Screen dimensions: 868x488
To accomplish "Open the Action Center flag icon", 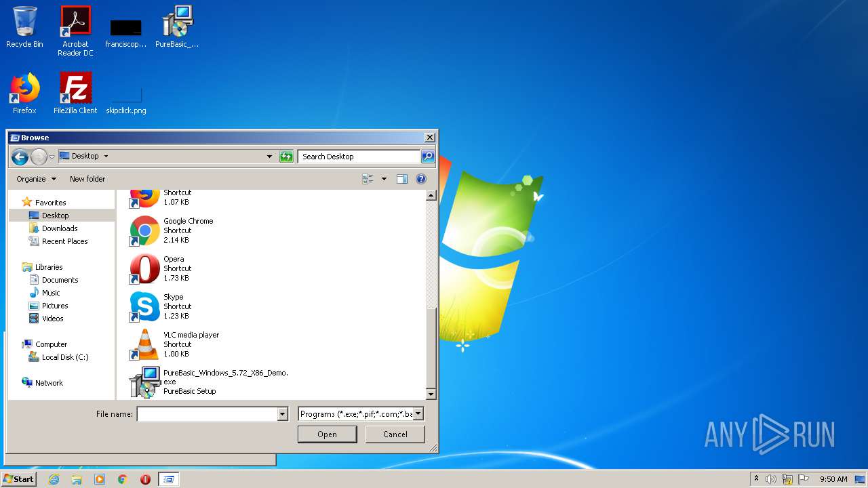I will [x=804, y=479].
